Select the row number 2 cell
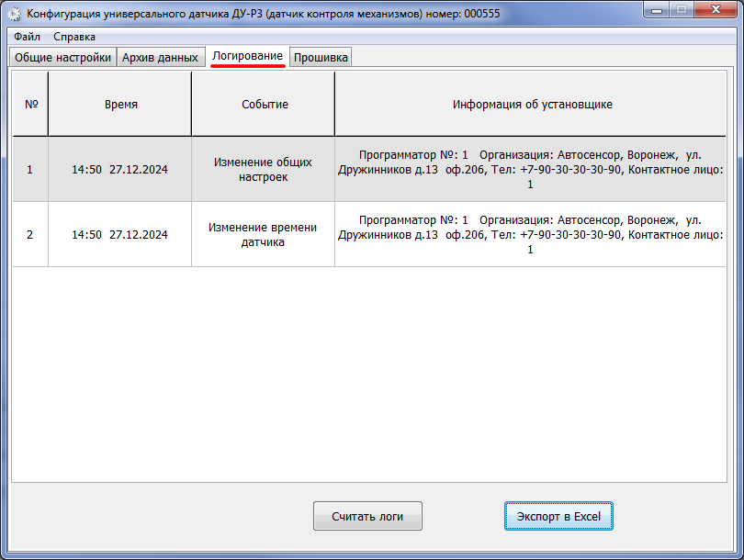The width and height of the screenshot is (744, 560). point(30,234)
